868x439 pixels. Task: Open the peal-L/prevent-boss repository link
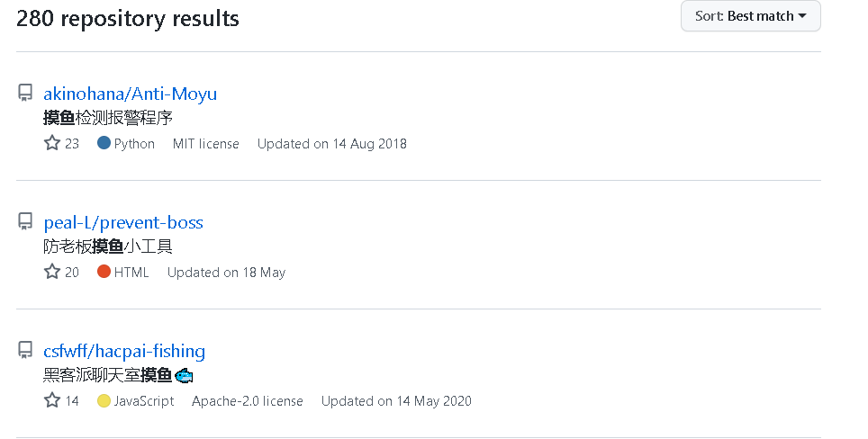click(123, 222)
